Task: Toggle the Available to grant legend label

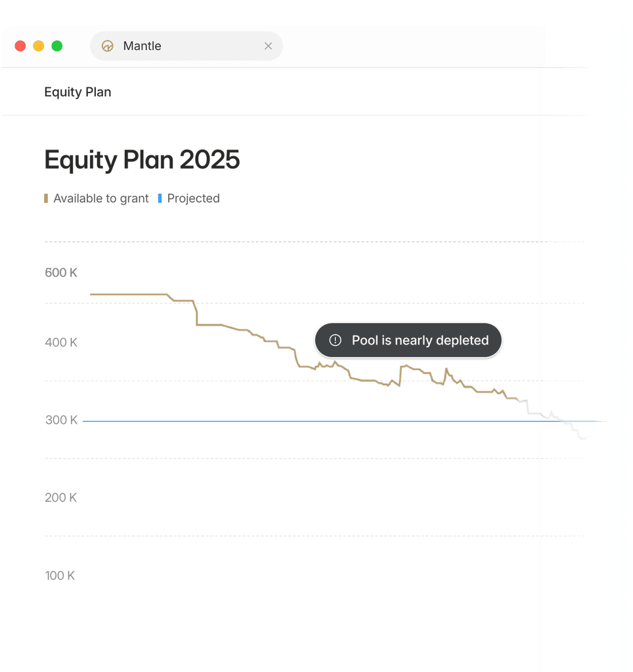Action: [x=100, y=198]
